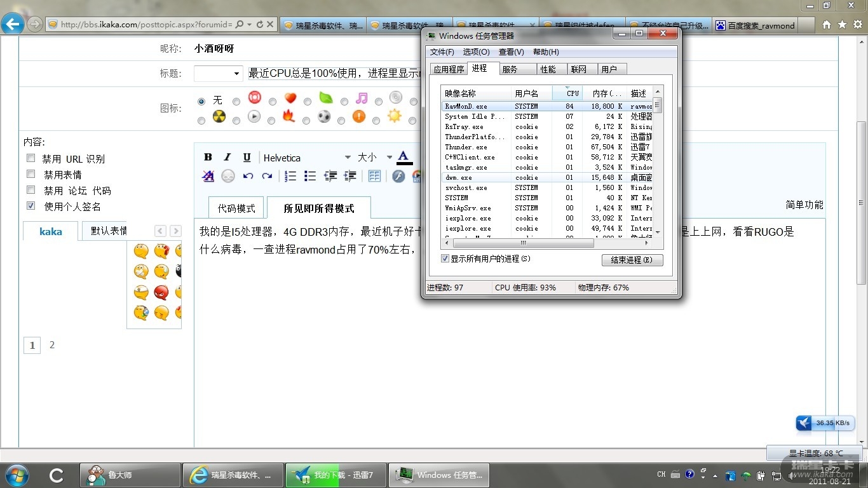Sort processes by the CPU column header

tap(567, 93)
